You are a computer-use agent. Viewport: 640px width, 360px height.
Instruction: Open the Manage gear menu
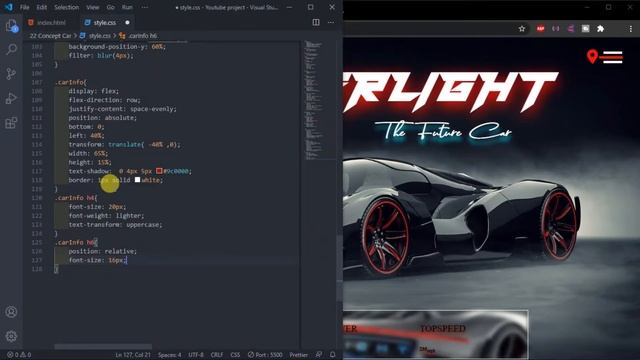[11, 336]
